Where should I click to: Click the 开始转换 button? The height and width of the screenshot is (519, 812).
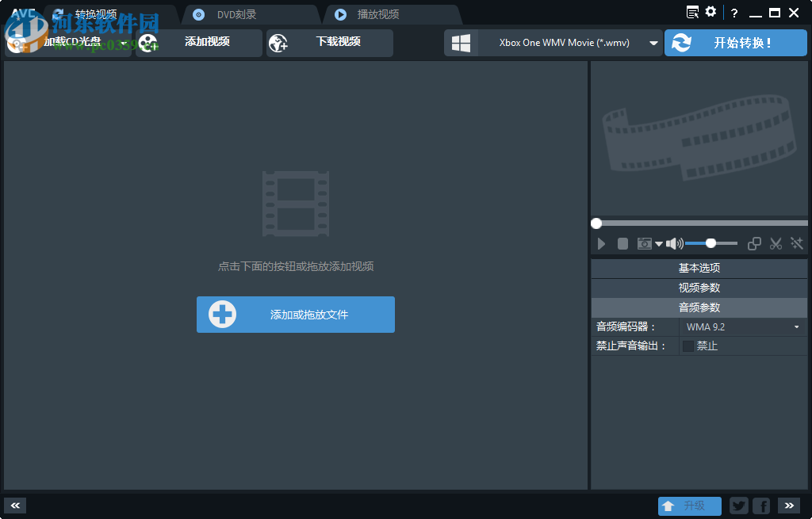[735, 43]
